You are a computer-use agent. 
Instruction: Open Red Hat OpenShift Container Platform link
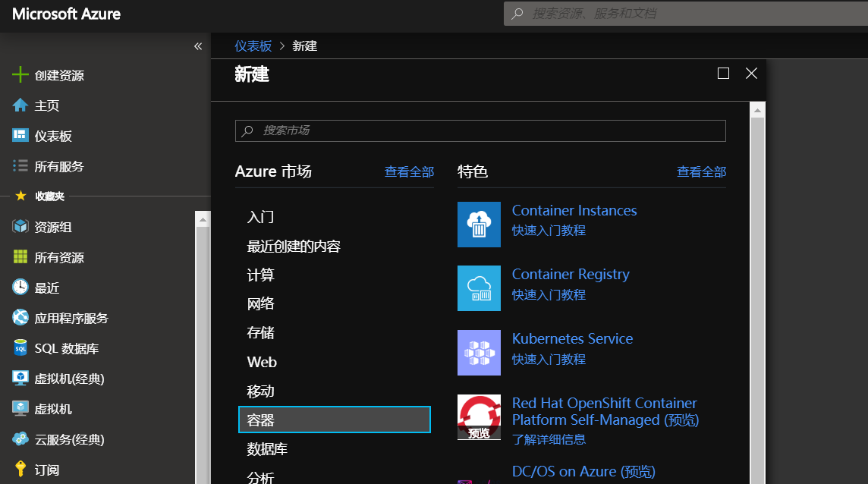click(605, 411)
